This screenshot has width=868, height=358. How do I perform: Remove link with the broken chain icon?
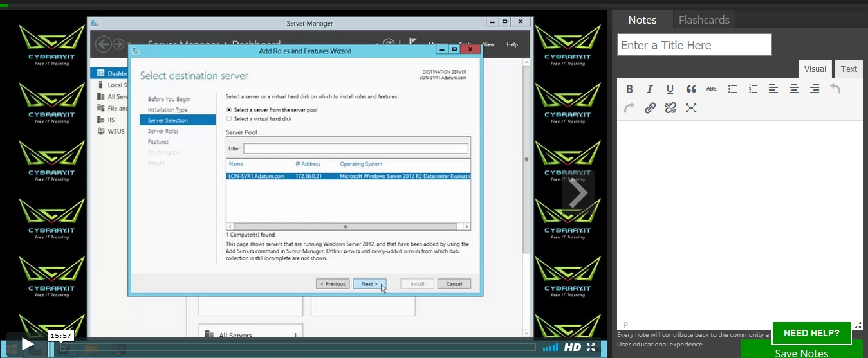point(670,108)
